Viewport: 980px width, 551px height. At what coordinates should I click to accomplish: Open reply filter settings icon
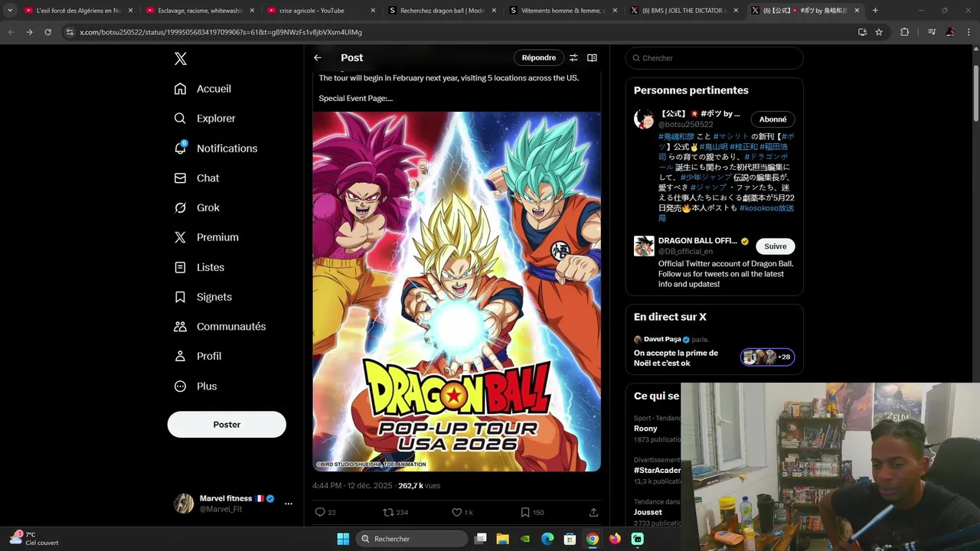click(573, 57)
